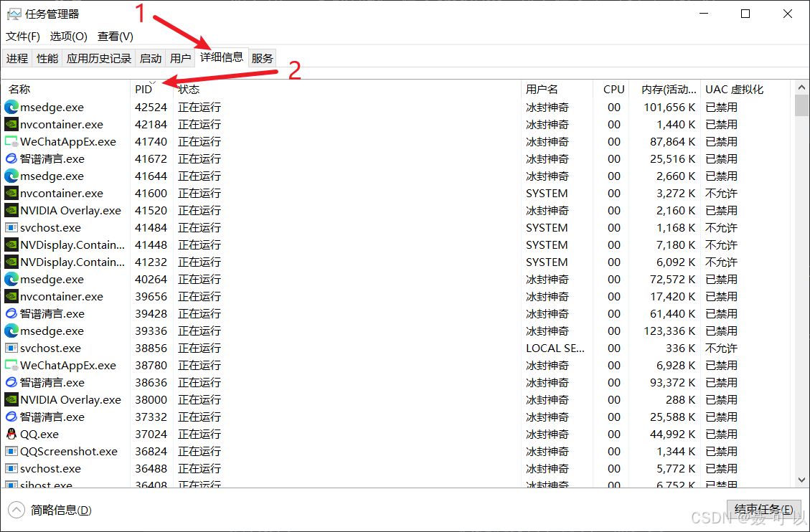Select PID cell 42524

(x=151, y=107)
